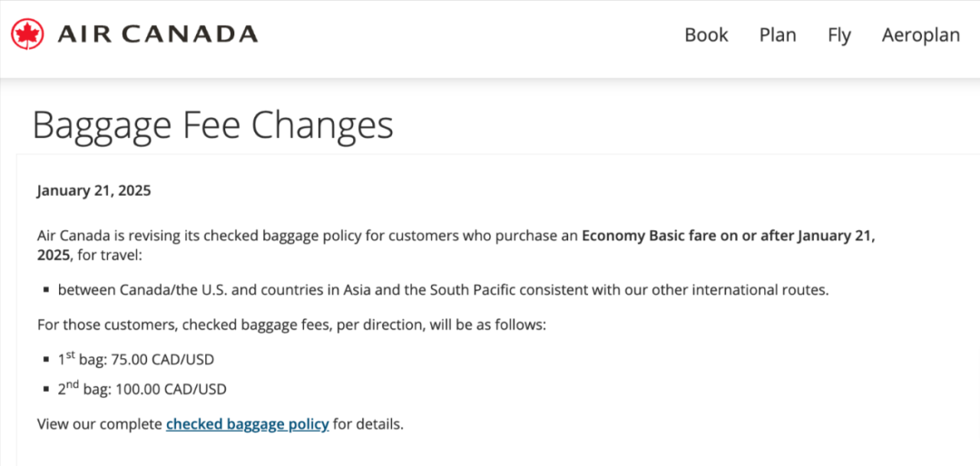Open the Plan menu
The height and width of the screenshot is (466, 980).
coord(778,34)
